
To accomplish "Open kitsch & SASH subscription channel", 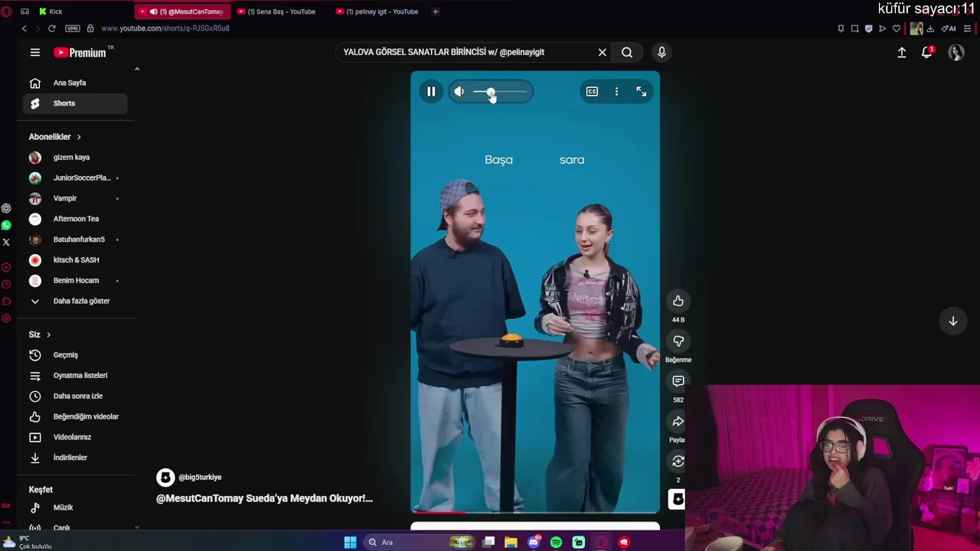I will point(75,260).
